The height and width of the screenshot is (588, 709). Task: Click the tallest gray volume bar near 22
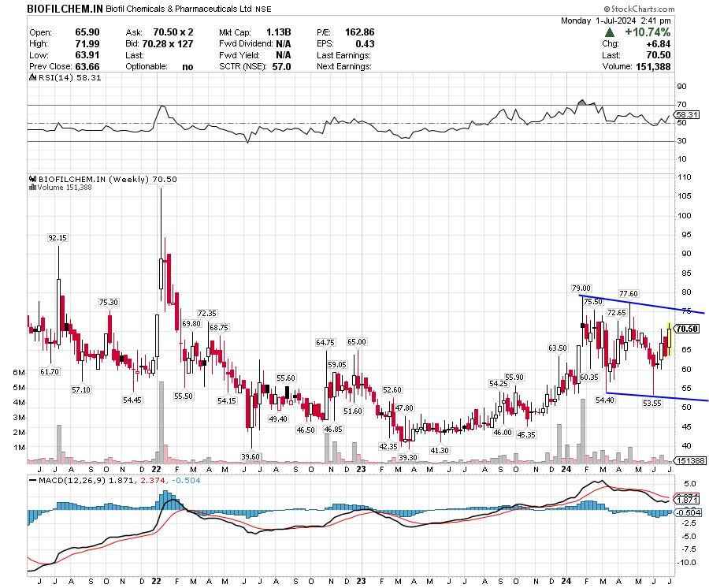[x=161, y=422]
